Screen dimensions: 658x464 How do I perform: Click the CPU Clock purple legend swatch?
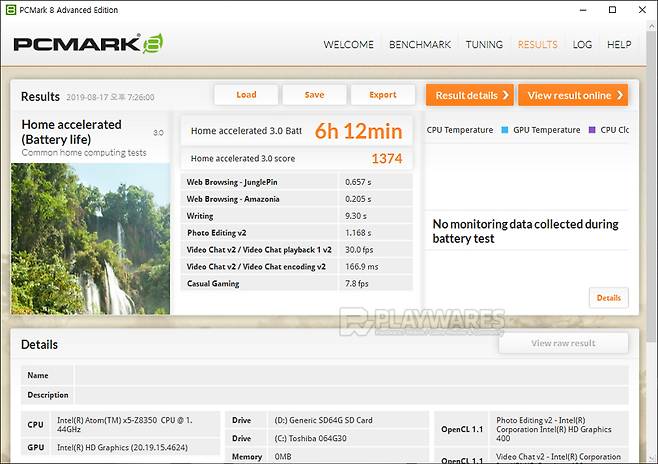coord(592,130)
